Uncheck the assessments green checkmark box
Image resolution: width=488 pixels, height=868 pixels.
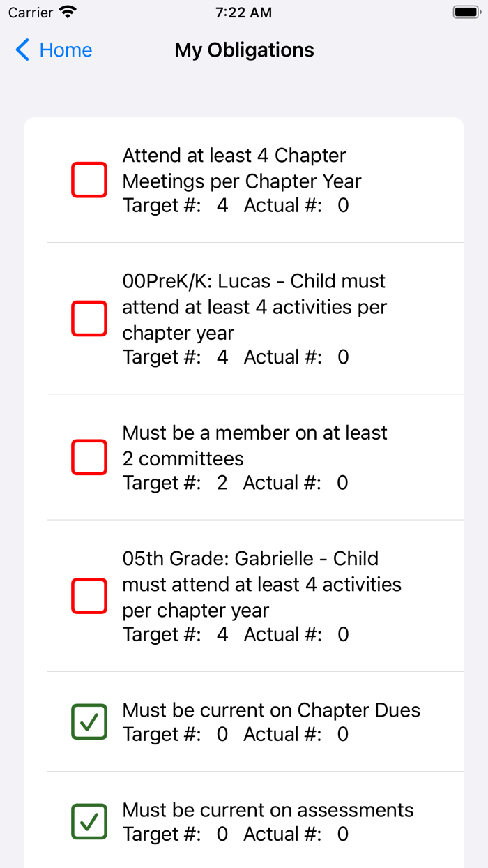pos(89,821)
